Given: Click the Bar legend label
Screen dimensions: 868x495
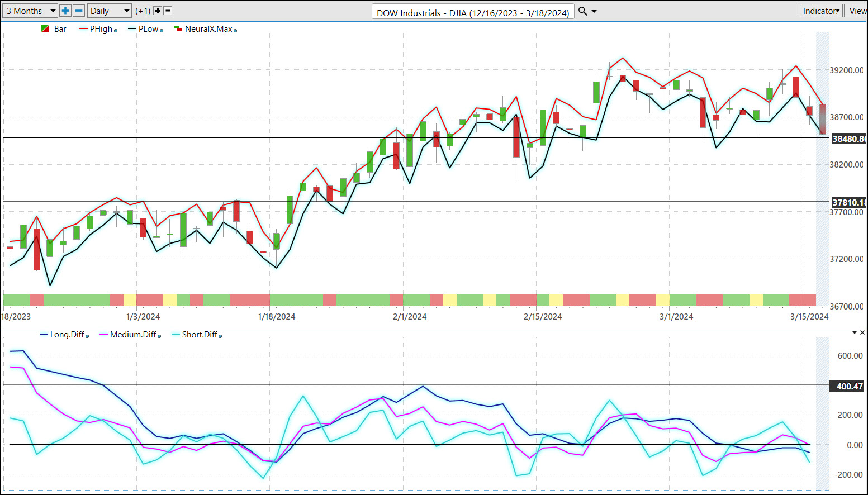Looking at the screenshot, I should (x=60, y=29).
